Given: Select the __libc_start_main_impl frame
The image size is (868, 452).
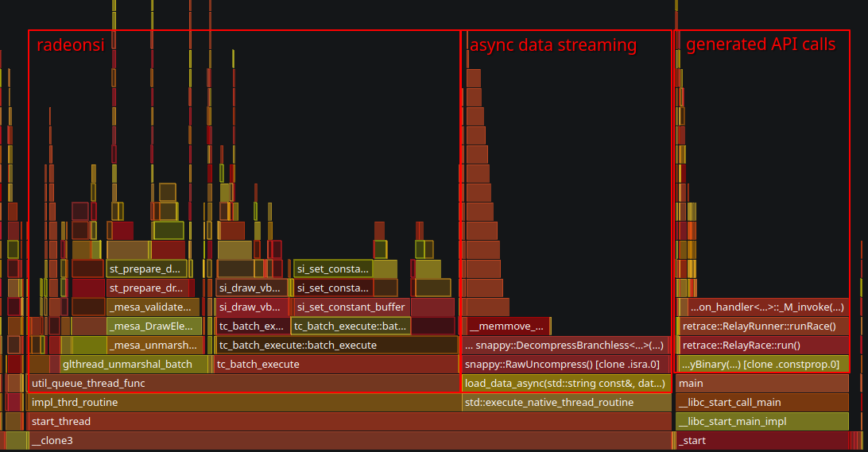Looking at the screenshot, I should (762, 421).
